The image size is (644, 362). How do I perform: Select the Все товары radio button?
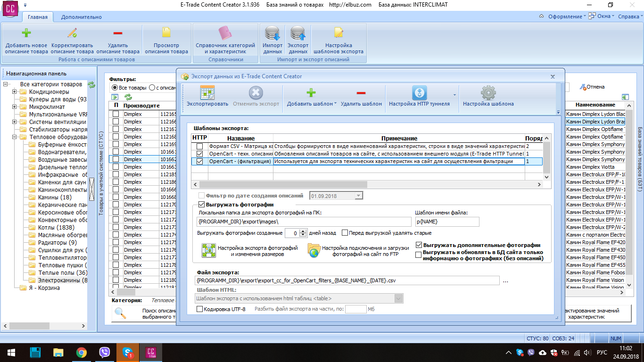115,87
